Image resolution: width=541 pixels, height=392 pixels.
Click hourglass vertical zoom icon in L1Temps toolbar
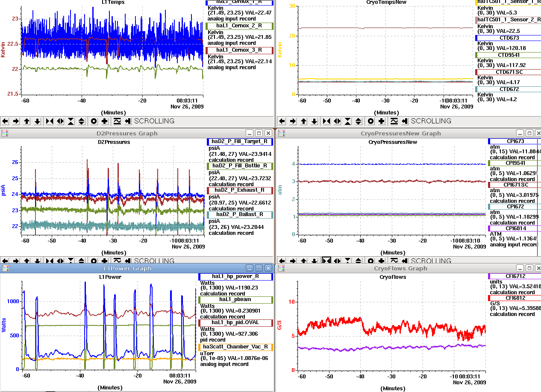pos(71,121)
